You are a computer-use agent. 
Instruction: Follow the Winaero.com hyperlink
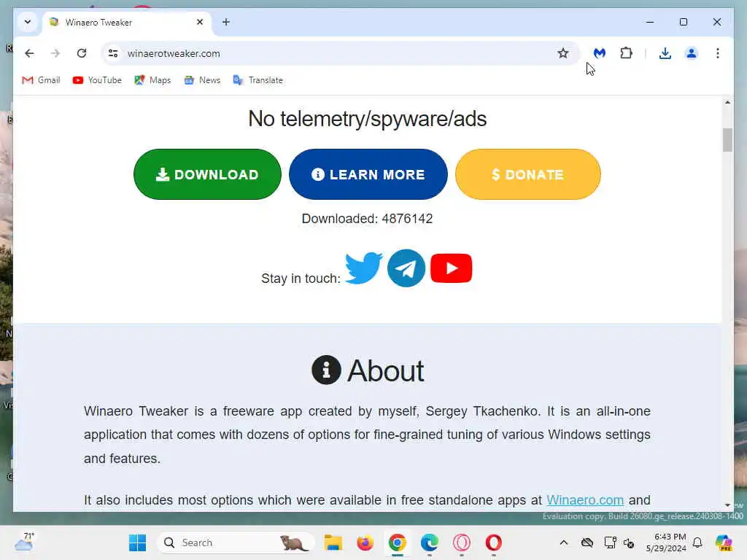(x=585, y=500)
